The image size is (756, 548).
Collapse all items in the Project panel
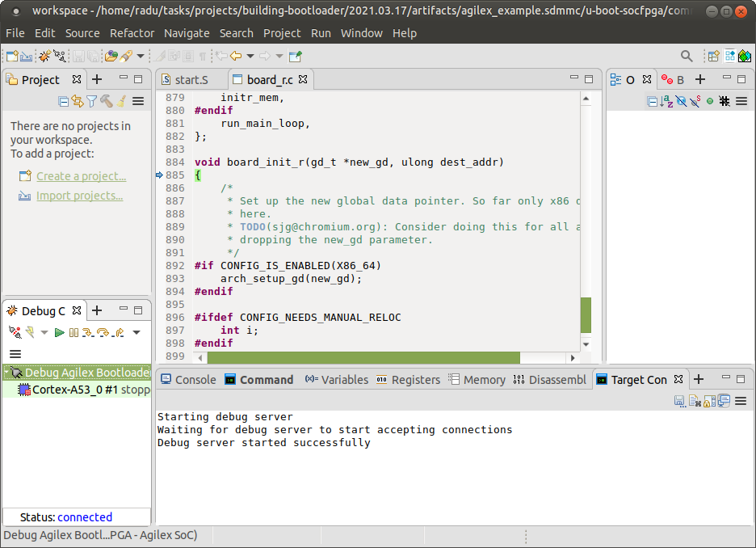coord(64,101)
